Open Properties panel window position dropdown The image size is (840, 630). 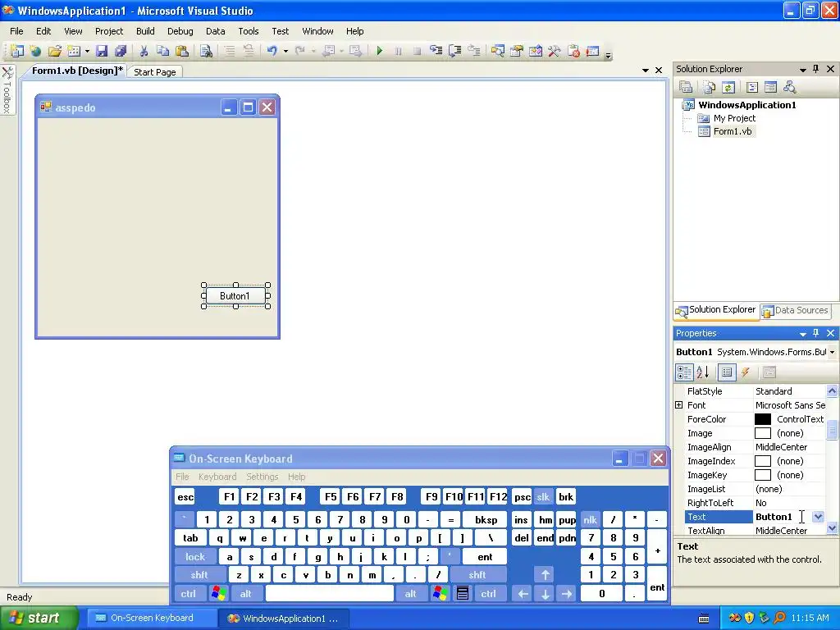click(802, 334)
